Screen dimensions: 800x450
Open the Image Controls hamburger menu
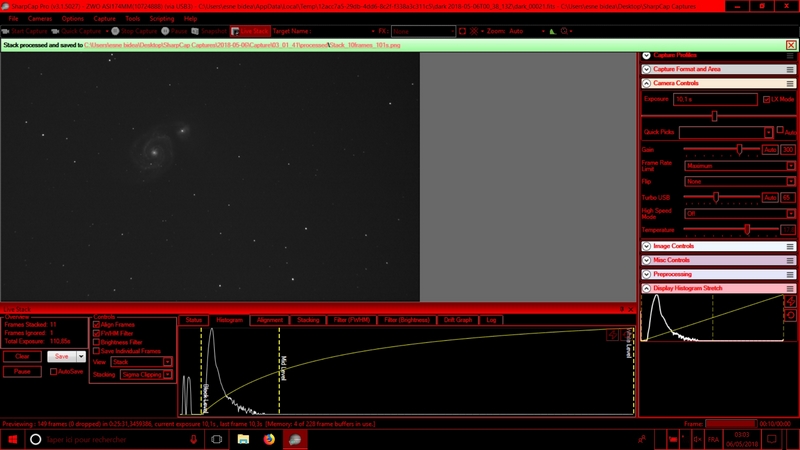(790, 246)
